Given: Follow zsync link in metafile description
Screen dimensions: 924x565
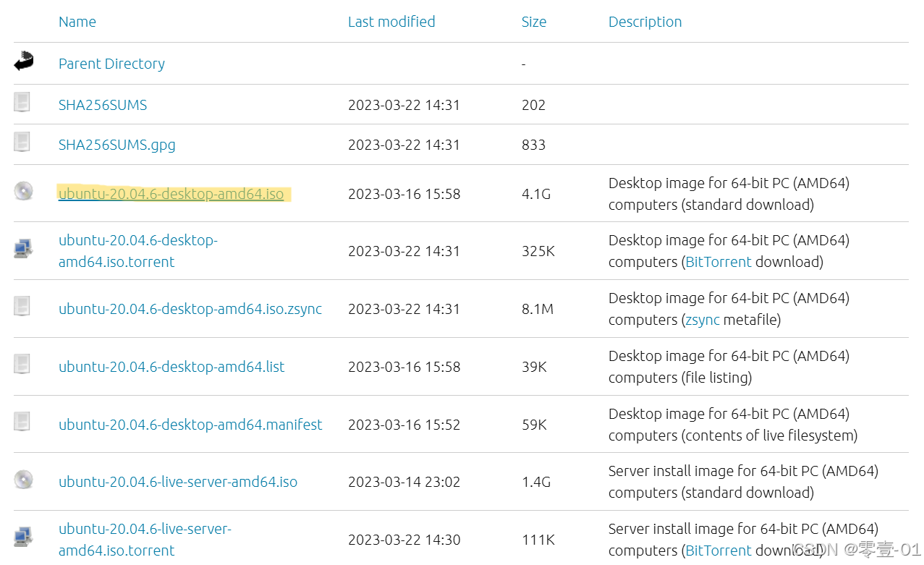Looking at the screenshot, I should (703, 320).
